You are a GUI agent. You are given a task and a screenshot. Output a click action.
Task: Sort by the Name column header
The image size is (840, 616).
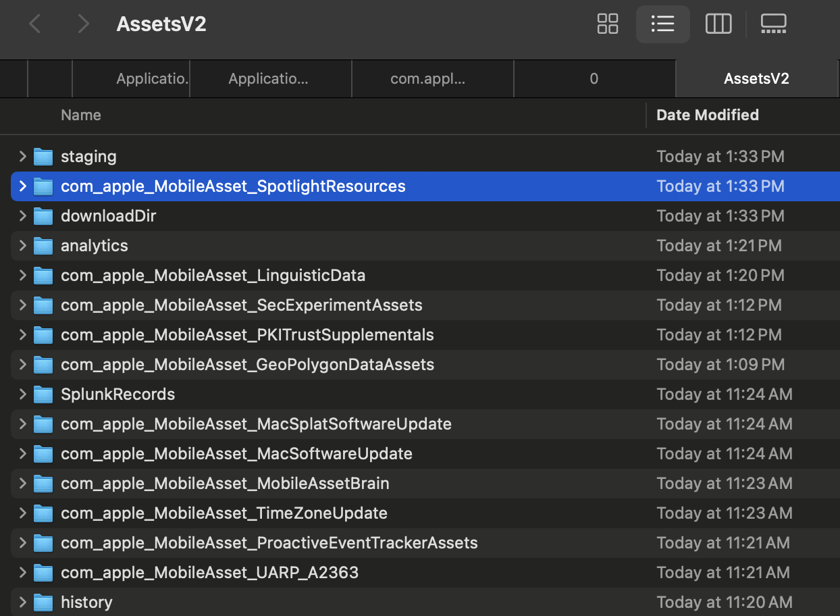point(81,115)
